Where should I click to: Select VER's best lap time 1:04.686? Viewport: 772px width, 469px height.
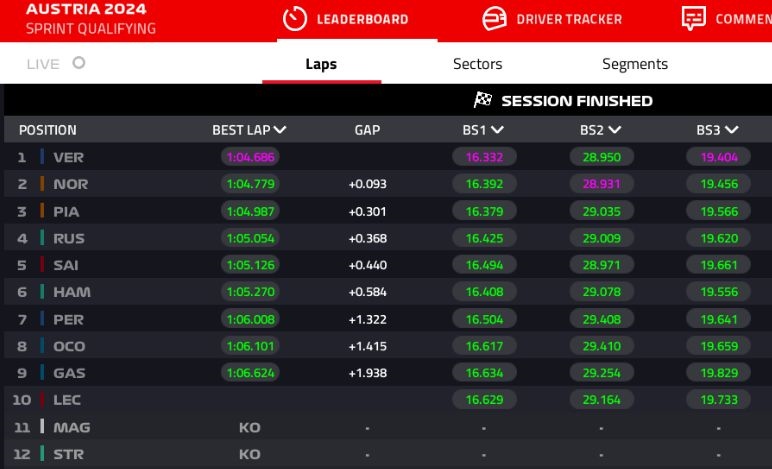(x=250, y=157)
